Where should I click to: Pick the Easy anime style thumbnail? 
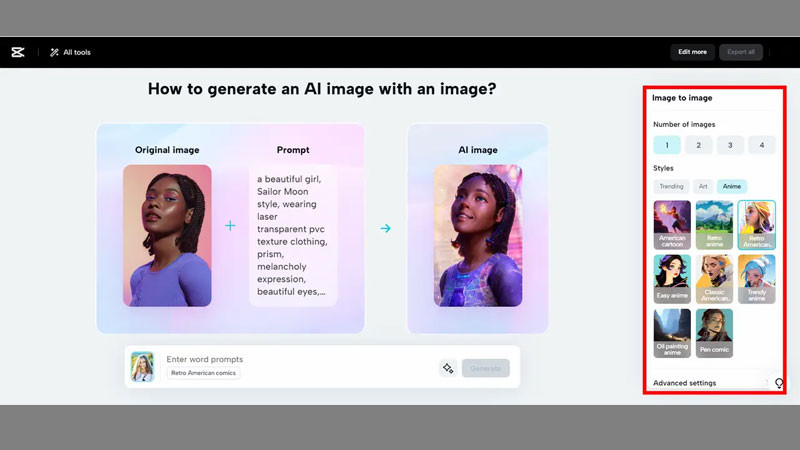pyautogui.click(x=672, y=278)
